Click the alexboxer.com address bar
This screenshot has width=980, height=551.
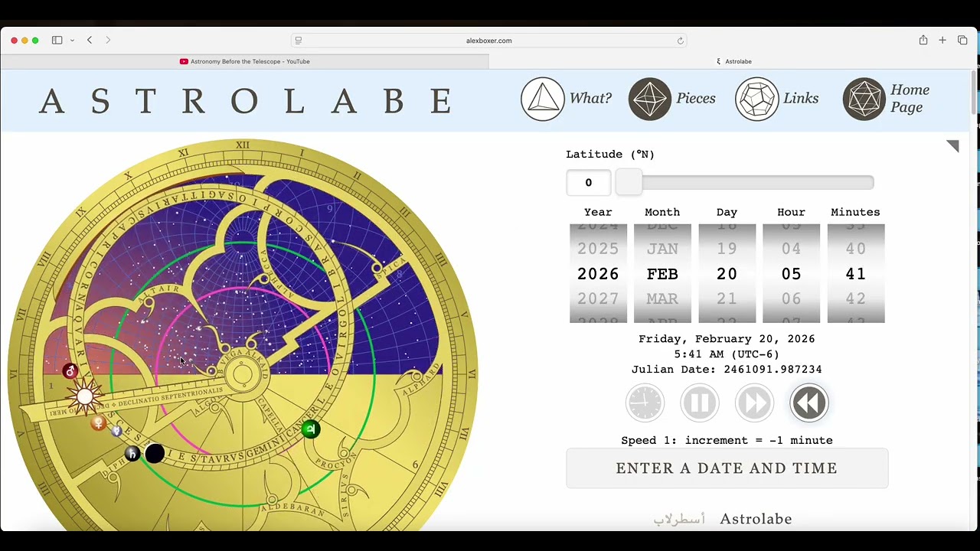[x=488, y=41]
